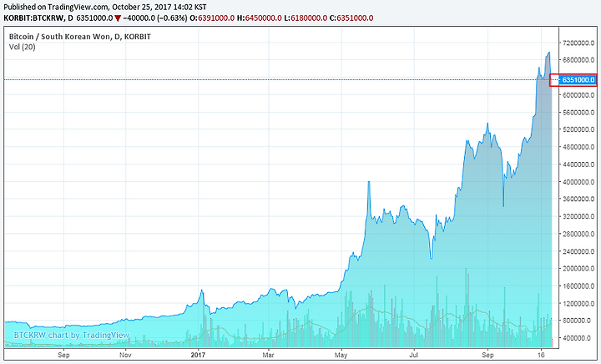Click the 6000000.0 price axis label
Image resolution: width=601 pixels, height=364 pixels.
578,94
